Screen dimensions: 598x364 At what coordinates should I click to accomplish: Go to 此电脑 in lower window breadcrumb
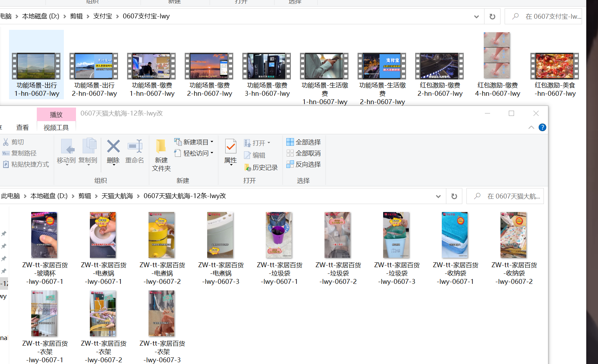pyautogui.click(x=10, y=196)
